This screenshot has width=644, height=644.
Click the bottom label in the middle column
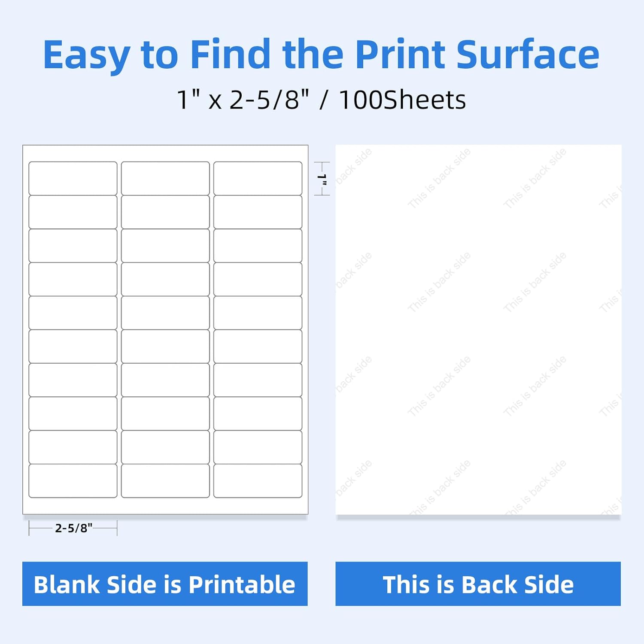pyautogui.click(x=165, y=481)
